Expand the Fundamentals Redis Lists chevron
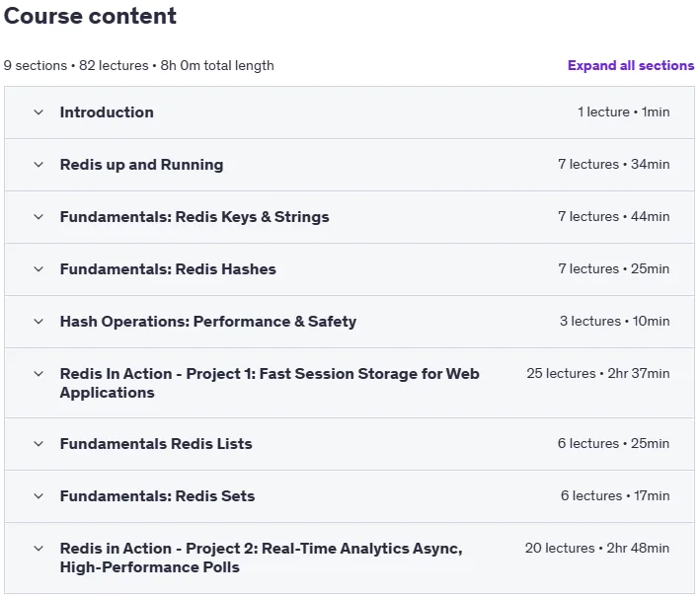Image resolution: width=700 pixels, height=597 pixels. 39,443
